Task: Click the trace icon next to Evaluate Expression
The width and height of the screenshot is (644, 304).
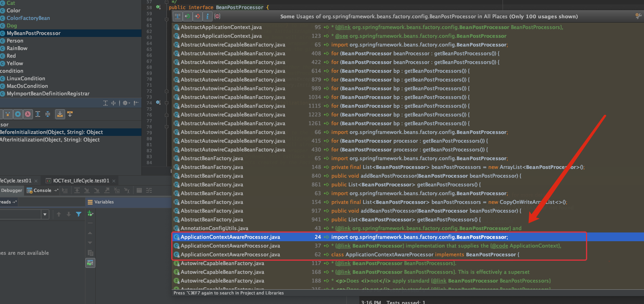Action: click(x=149, y=190)
